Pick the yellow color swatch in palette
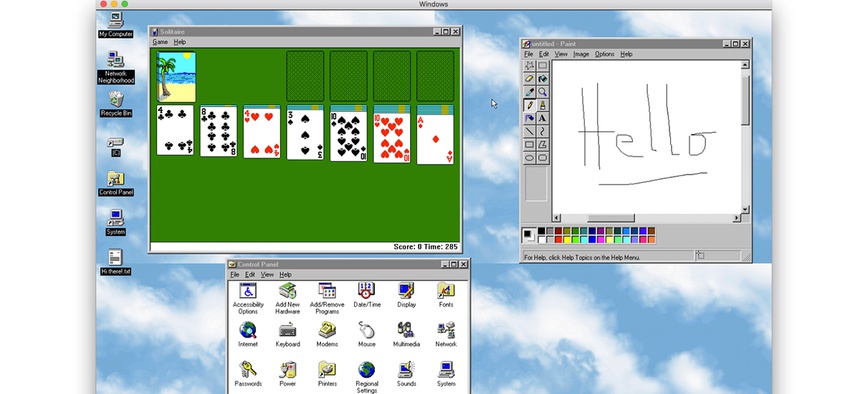Screen dimensions: 860x394 coord(567,239)
